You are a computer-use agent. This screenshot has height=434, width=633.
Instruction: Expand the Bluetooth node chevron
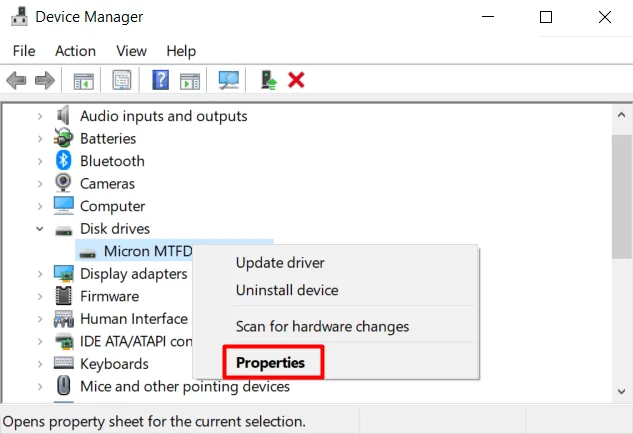[x=40, y=161]
